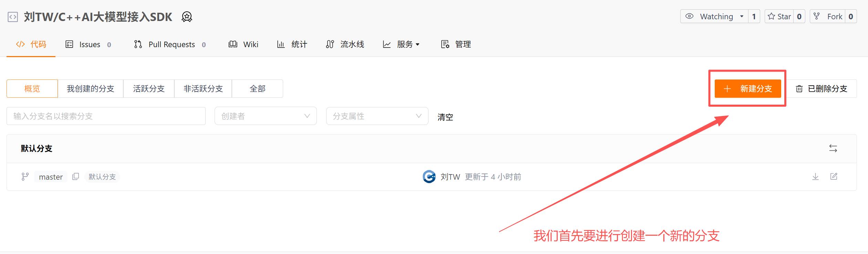The width and height of the screenshot is (868, 254).
Task: Click the branch icon left of master
Action: point(25,177)
